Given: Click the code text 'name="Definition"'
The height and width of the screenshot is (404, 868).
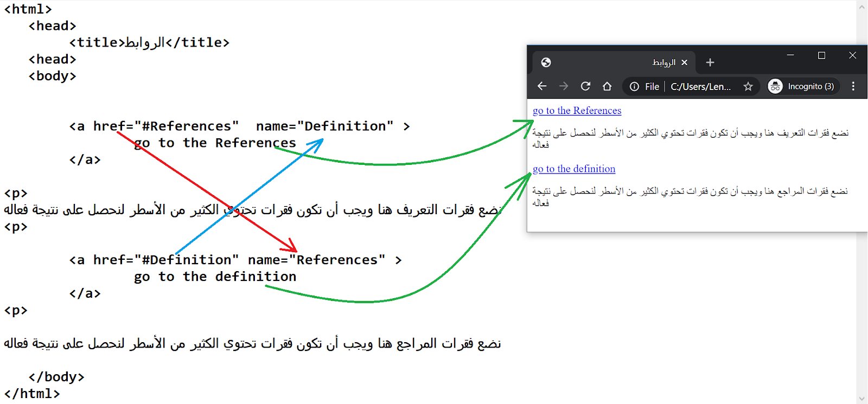Looking at the screenshot, I should click(x=324, y=126).
